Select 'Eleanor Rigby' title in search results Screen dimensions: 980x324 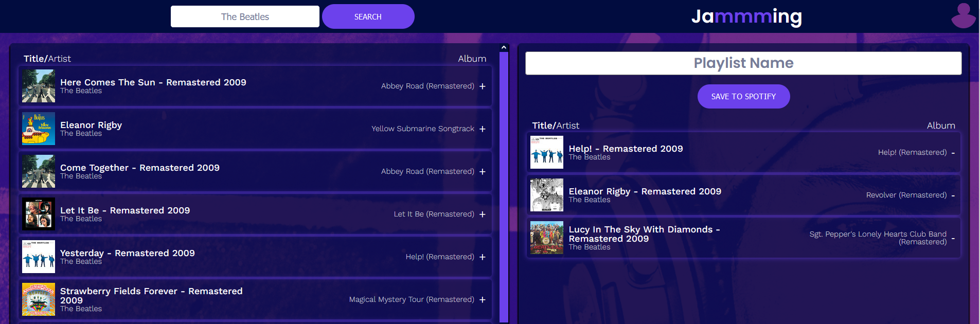click(91, 125)
